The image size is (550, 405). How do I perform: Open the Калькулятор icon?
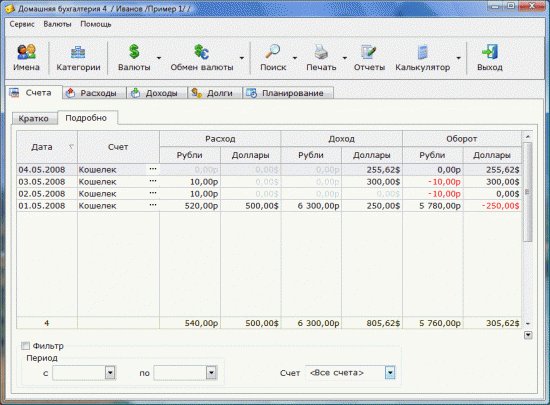click(x=423, y=52)
